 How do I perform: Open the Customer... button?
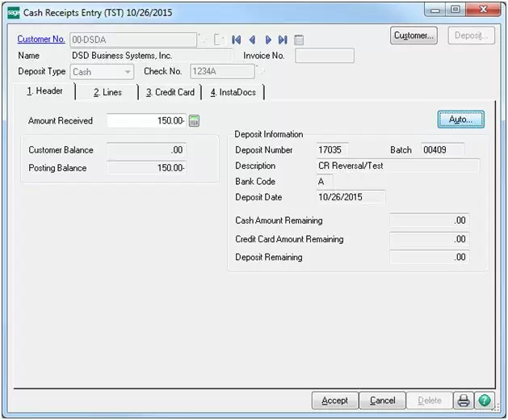click(x=414, y=36)
